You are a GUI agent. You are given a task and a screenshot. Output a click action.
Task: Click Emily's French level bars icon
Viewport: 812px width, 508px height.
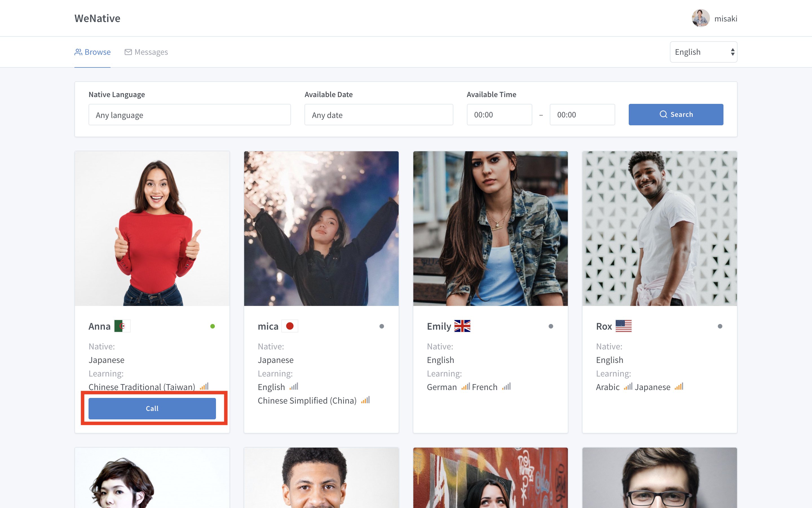(x=506, y=386)
